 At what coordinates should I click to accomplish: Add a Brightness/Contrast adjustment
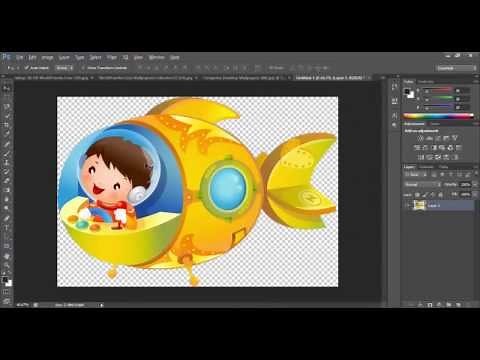(x=421, y=138)
